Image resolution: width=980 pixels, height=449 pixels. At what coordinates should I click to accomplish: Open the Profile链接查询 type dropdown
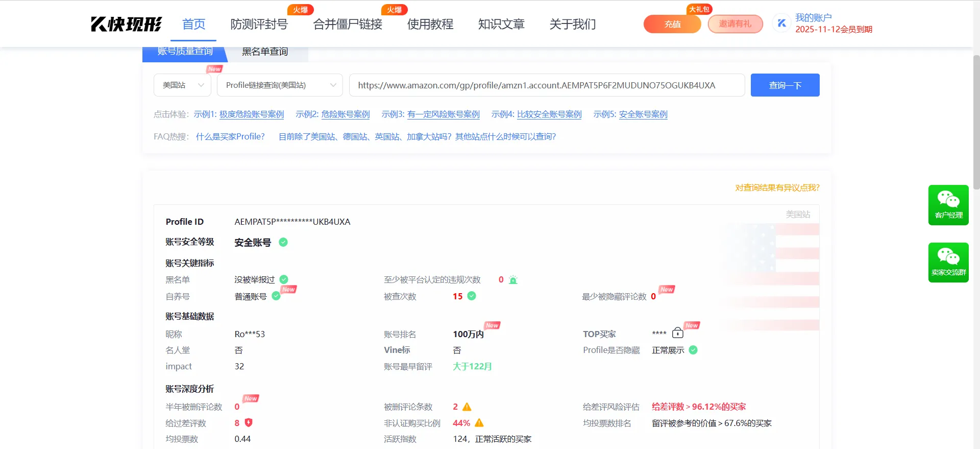click(280, 85)
